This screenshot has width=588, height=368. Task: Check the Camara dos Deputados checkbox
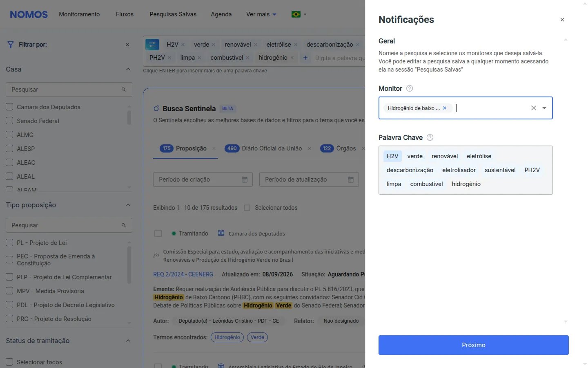click(9, 107)
